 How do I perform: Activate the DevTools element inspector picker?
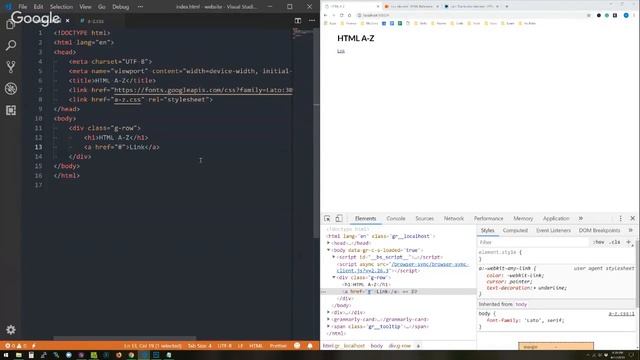tap(327, 219)
